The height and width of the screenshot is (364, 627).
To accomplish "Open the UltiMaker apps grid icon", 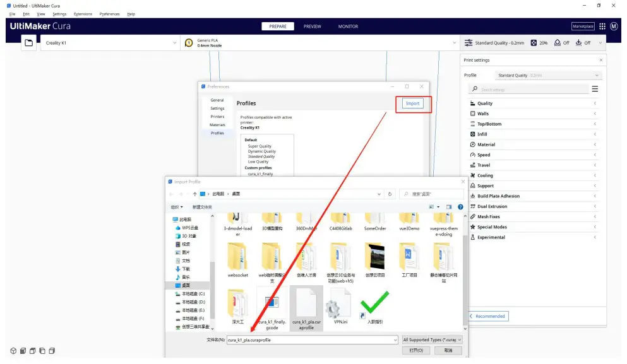I will [602, 26].
